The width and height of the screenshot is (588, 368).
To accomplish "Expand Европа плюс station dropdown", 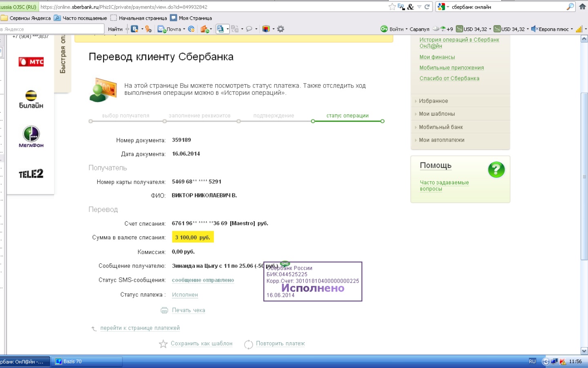I will 572,29.
